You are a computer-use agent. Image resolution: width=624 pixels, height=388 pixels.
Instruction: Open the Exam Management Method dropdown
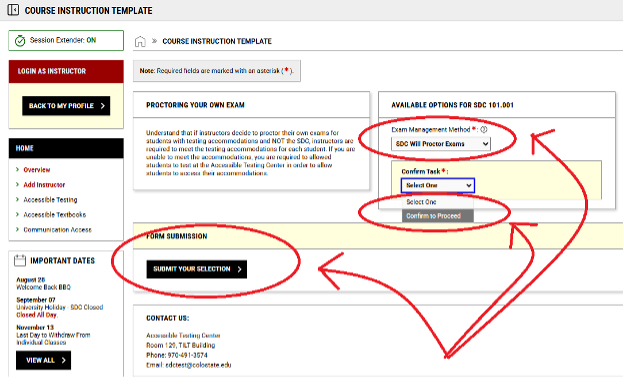pos(441,144)
